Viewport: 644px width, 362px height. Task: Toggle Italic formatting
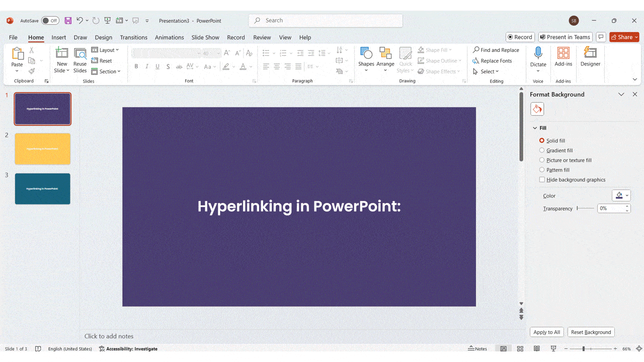pos(147,66)
